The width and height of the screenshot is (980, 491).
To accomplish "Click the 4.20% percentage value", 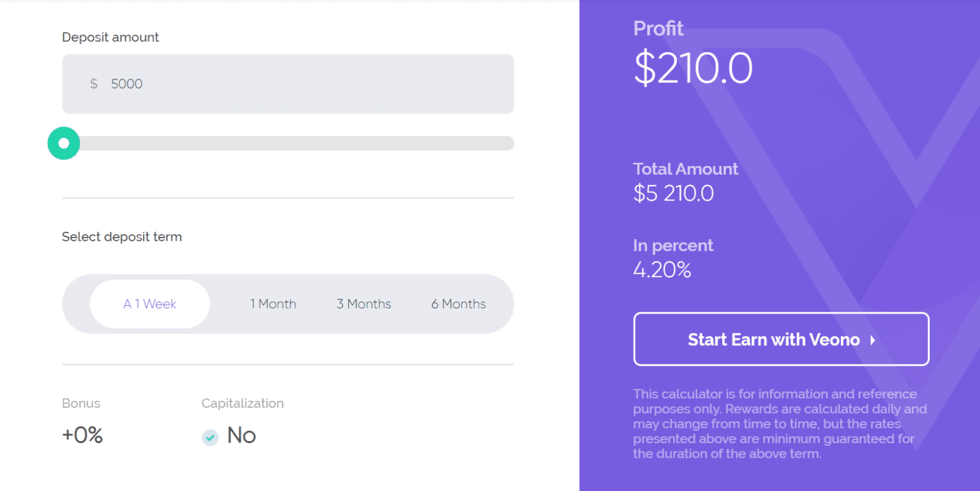I will point(662,269).
